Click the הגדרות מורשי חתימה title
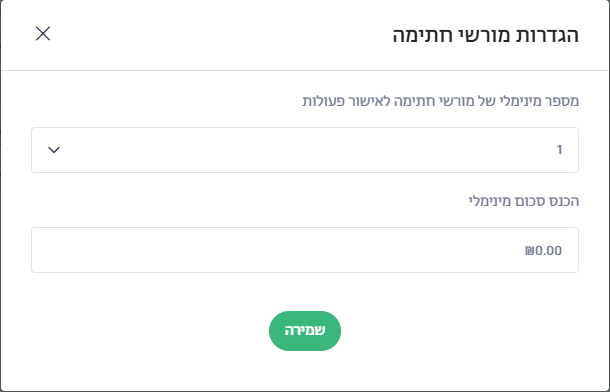 pyautogui.click(x=486, y=35)
